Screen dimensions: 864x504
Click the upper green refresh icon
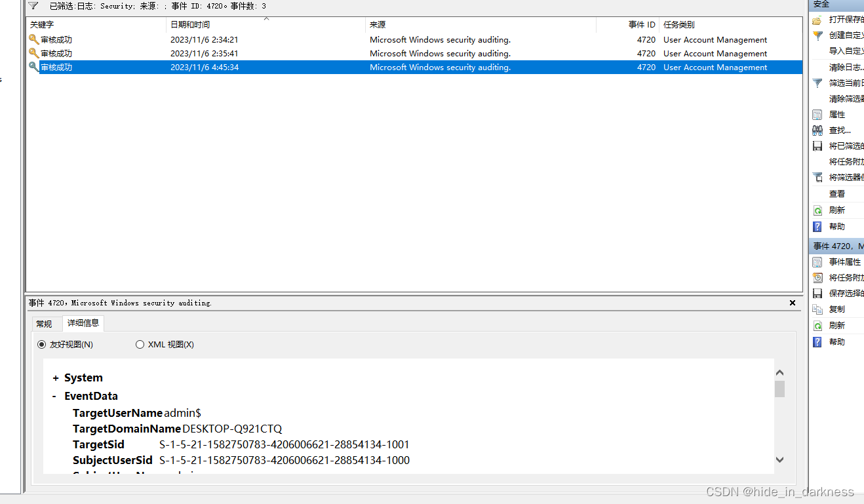(x=817, y=210)
